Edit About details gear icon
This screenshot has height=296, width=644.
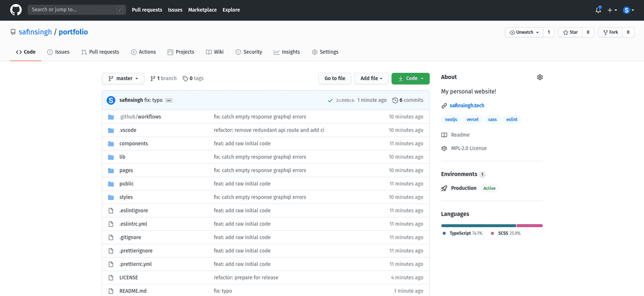(x=540, y=77)
